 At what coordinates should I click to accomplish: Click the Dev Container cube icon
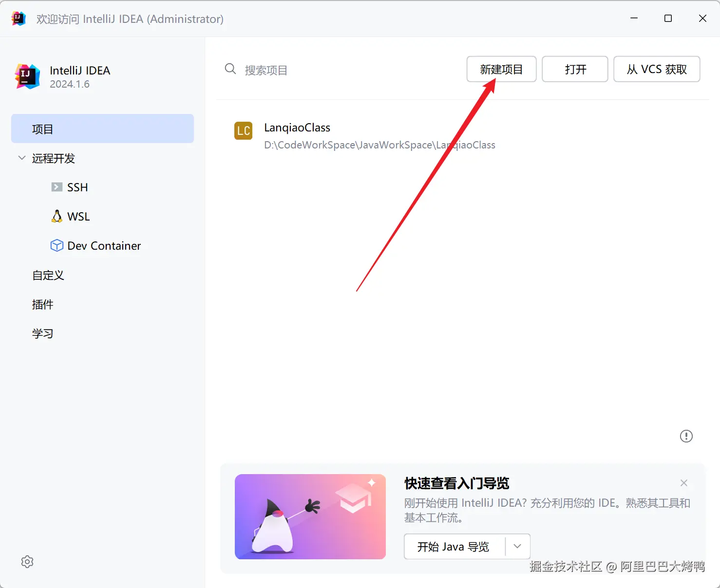click(x=57, y=245)
